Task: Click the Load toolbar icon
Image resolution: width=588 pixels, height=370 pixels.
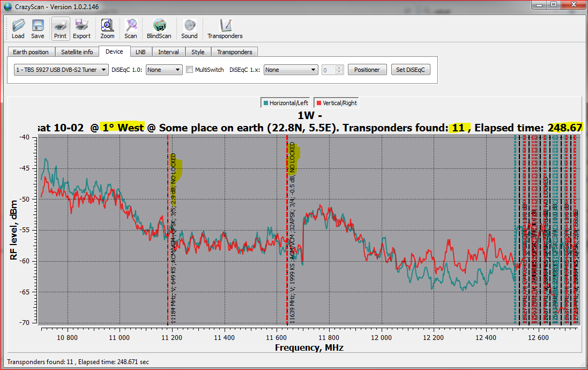Action: coord(18,29)
